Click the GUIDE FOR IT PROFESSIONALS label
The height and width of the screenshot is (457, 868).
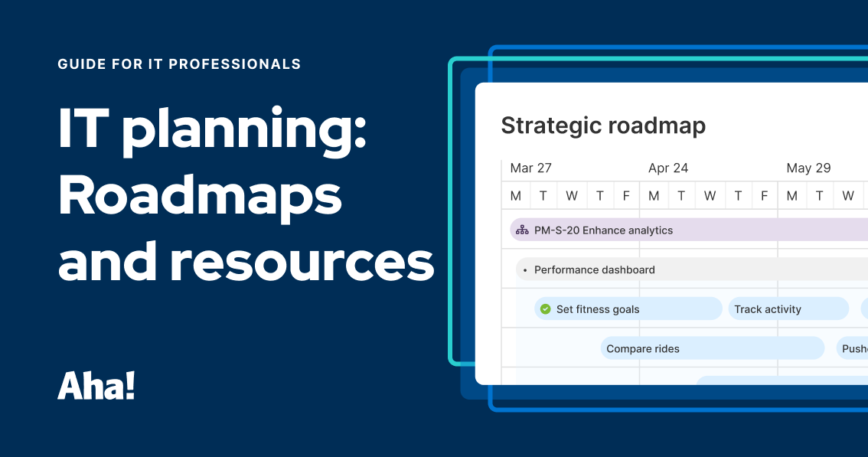(x=178, y=64)
